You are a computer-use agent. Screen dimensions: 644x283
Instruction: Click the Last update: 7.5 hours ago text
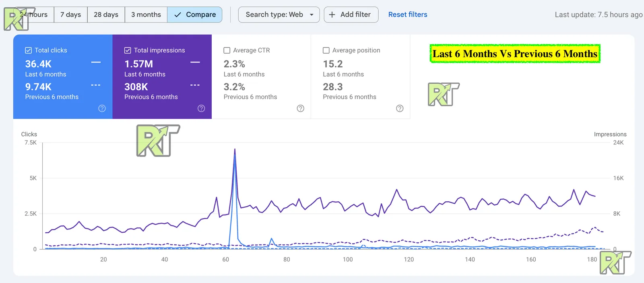pos(599,14)
